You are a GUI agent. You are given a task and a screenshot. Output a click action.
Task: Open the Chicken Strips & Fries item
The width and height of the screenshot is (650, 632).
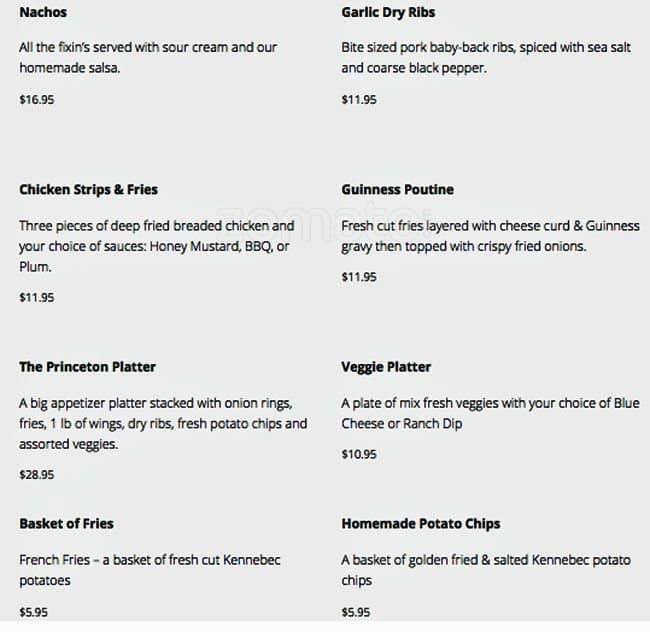[x=88, y=189]
